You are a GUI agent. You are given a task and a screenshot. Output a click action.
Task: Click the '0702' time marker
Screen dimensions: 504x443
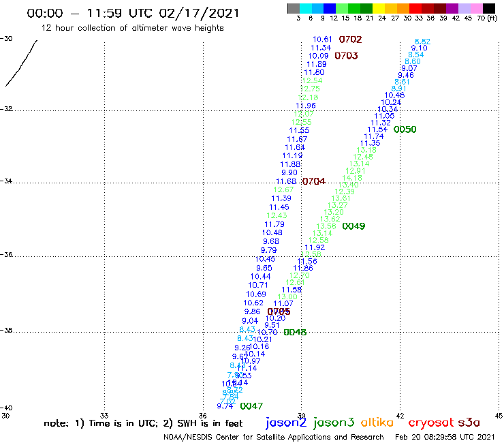[350, 40]
